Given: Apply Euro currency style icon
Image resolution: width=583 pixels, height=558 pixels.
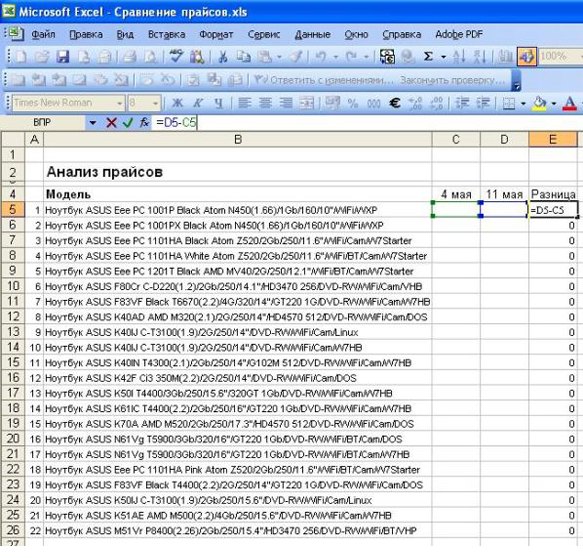Looking at the screenshot, I should (394, 103).
